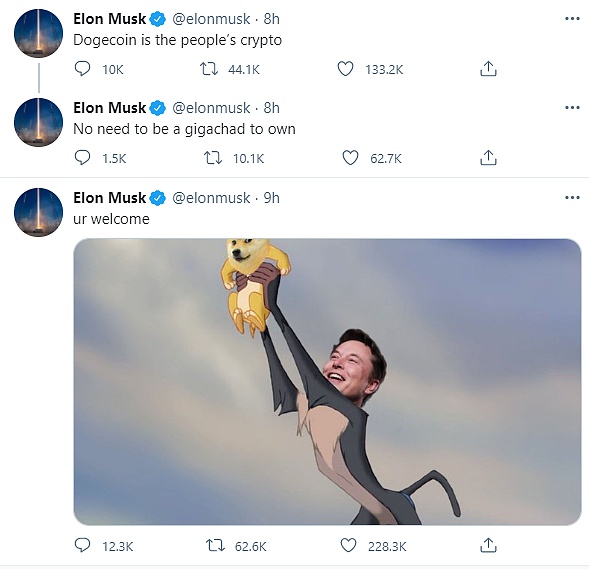
Task: Click @elonmusk handle on the gigachad tweet
Action: (211, 108)
